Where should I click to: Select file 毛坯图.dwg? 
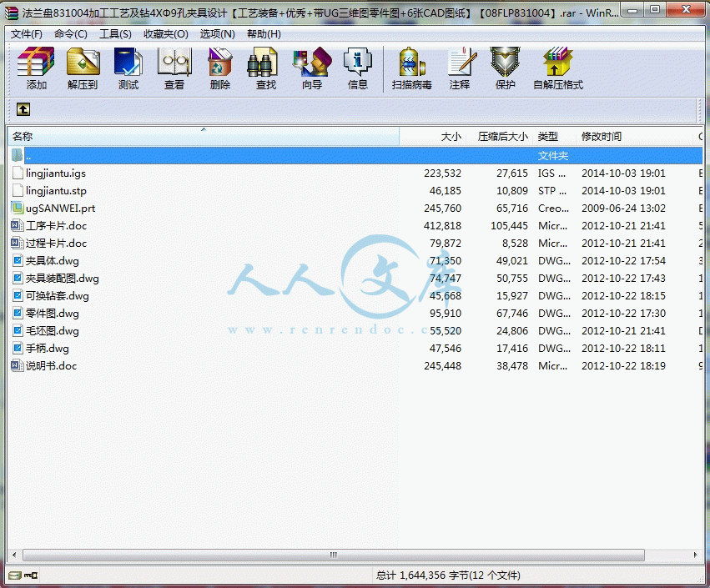tap(52, 331)
